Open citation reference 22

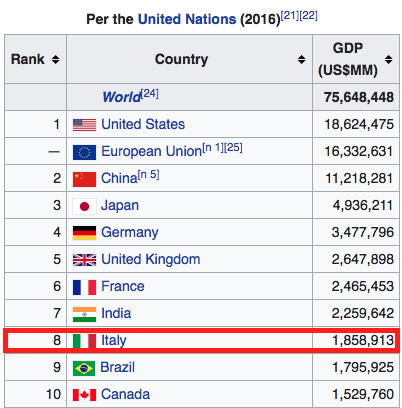(x=308, y=15)
